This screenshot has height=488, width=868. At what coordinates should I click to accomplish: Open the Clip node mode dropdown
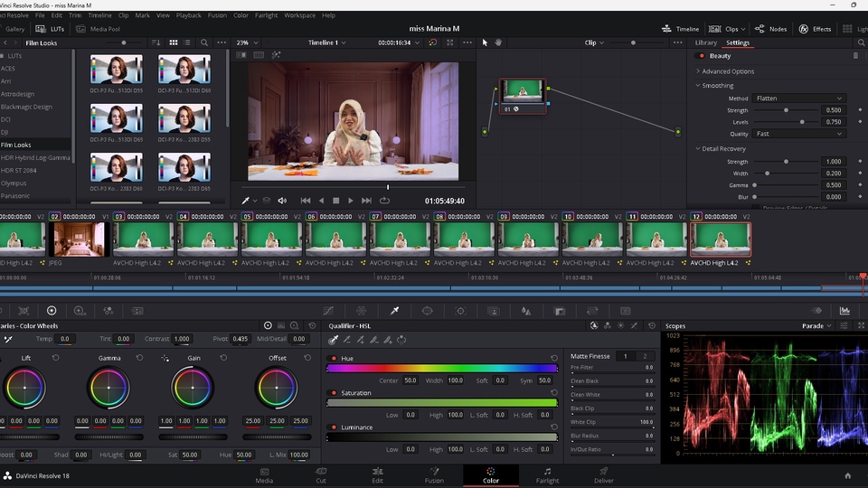click(x=594, y=42)
